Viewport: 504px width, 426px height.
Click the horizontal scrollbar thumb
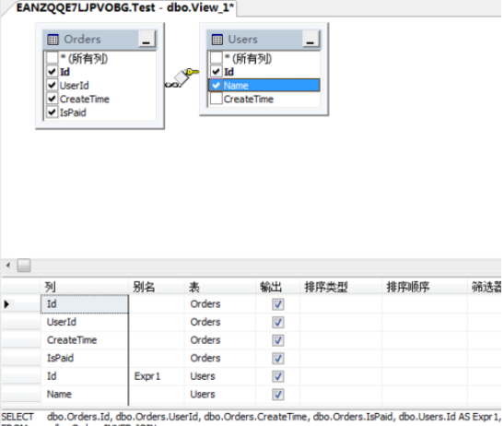(x=24, y=266)
